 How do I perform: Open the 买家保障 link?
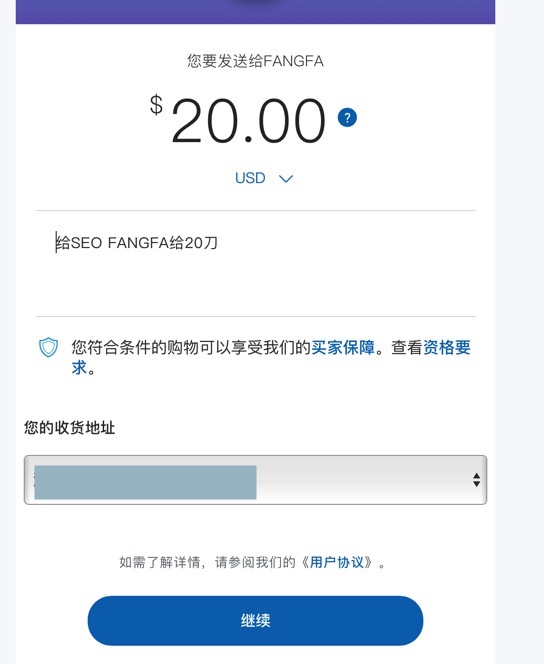pos(343,348)
